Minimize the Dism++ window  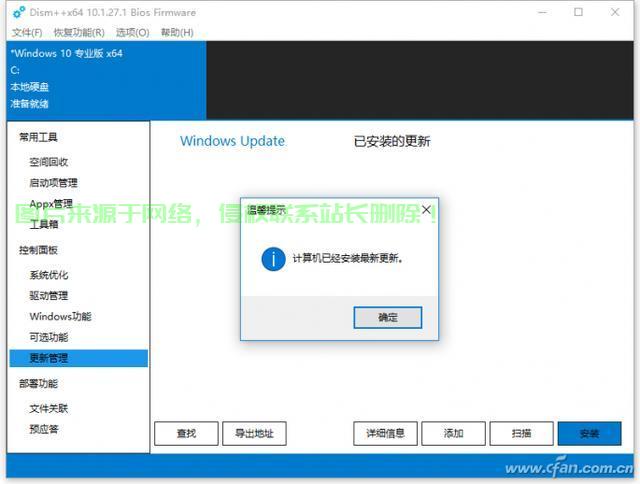click(x=542, y=13)
